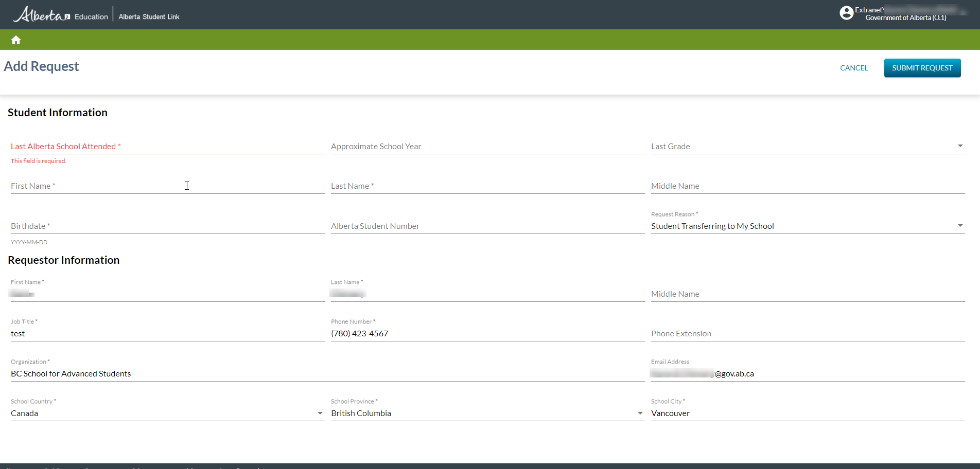
Task: Edit the Organization field
Action: tap(327, 374)
